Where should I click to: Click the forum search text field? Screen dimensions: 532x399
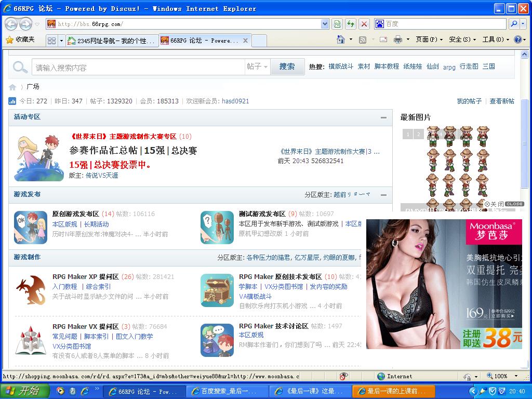[x=138, y=67]
